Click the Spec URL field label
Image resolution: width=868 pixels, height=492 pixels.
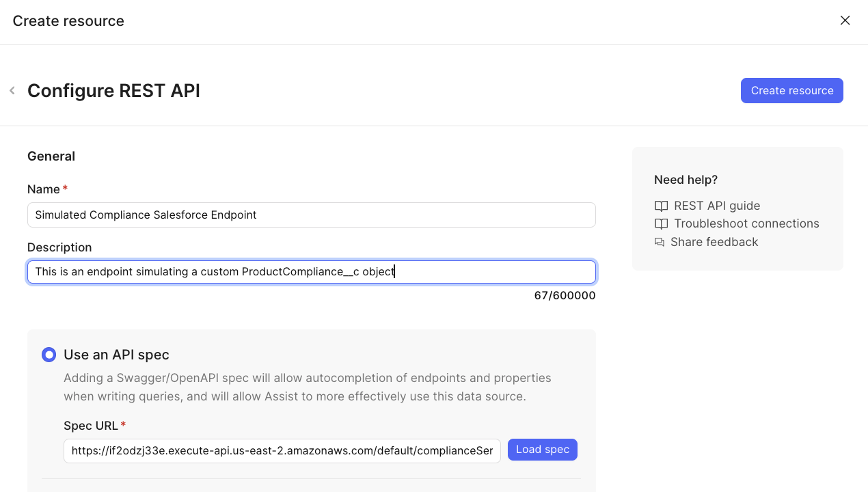[91, 426]
